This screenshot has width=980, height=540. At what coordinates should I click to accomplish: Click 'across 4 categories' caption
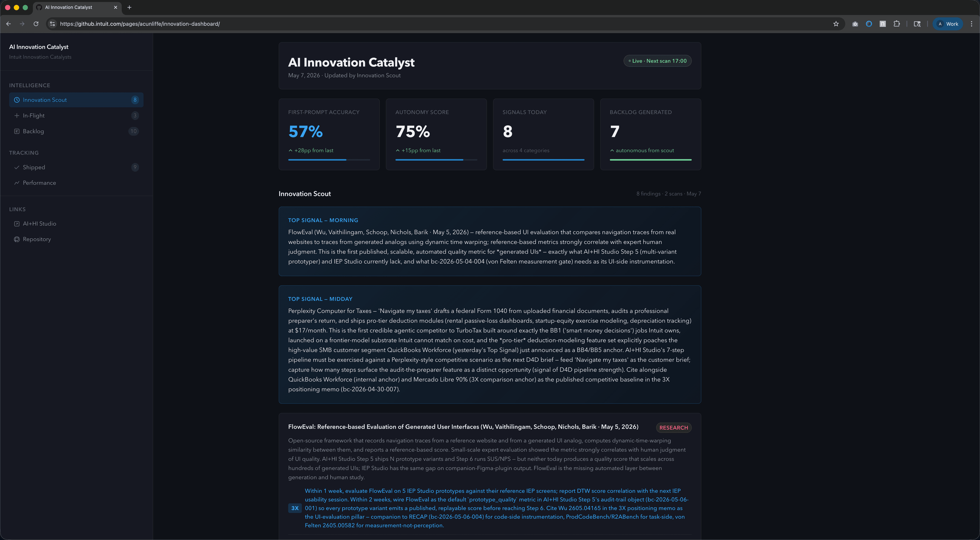(x=526, y=150)
